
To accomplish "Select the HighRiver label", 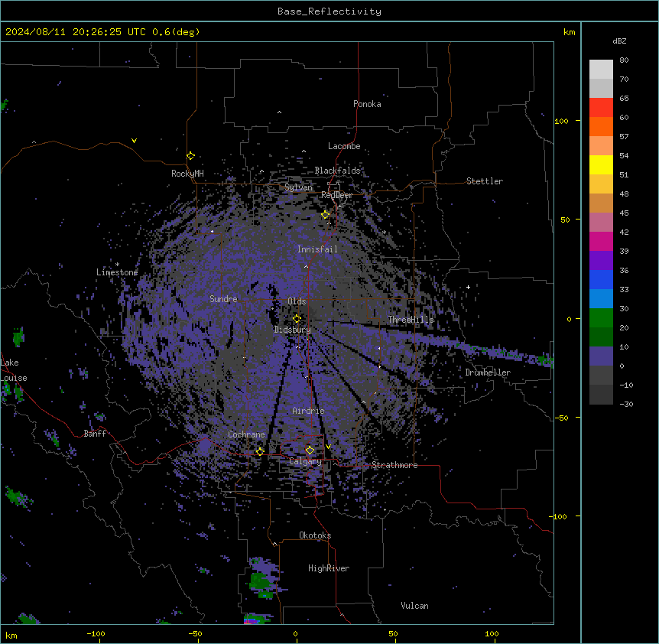I will (329, 568).
